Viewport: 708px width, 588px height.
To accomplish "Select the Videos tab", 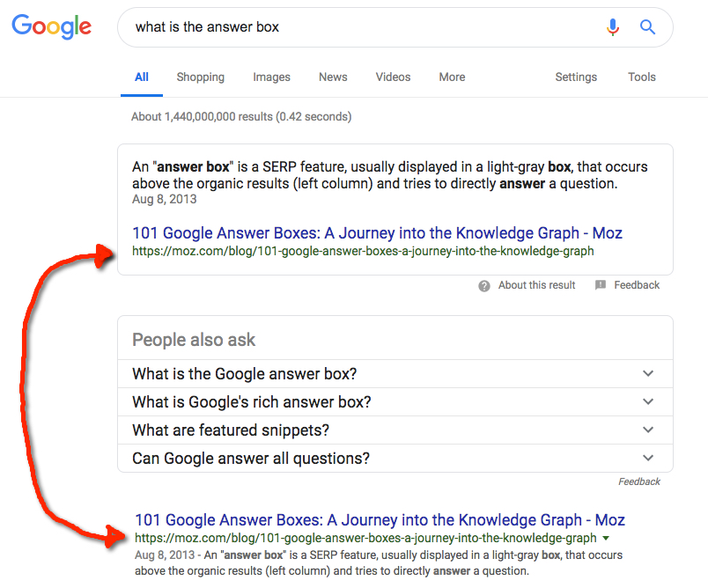I will point(393,77).
